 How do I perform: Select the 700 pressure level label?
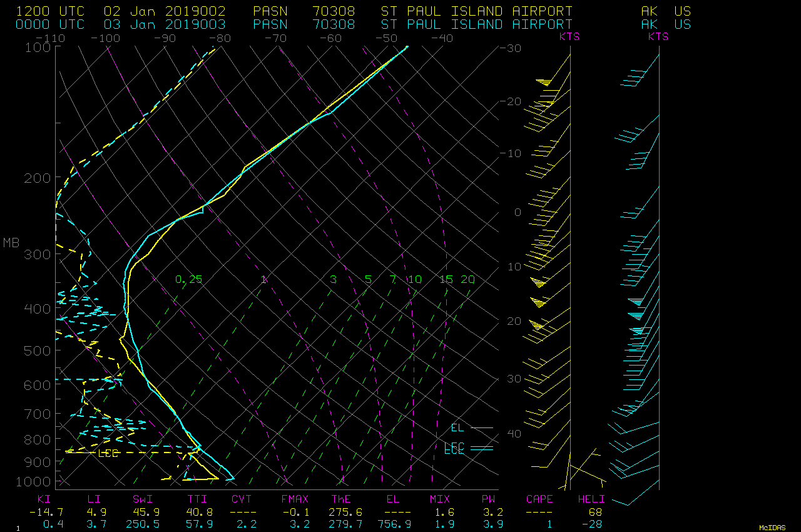pyautogui.click(x=37, y=414)
